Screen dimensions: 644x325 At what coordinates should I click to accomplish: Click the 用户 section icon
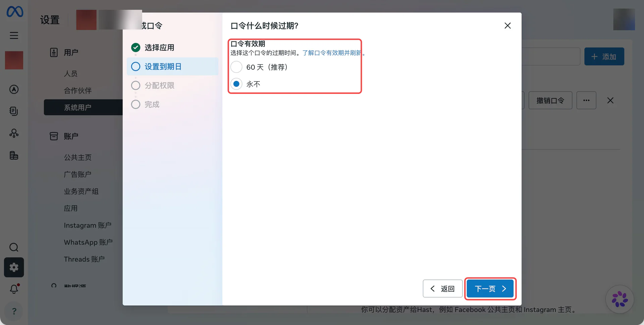pos(54,52)
